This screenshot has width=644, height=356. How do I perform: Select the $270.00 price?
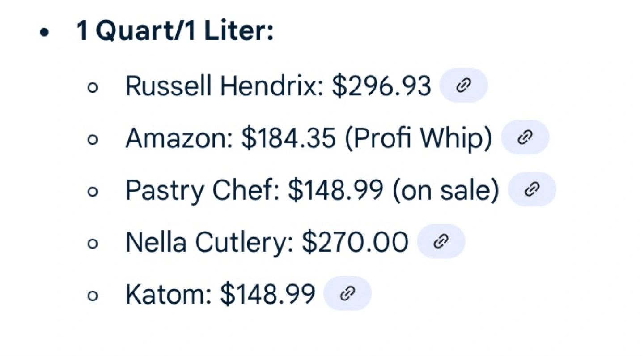click(355, 242)
